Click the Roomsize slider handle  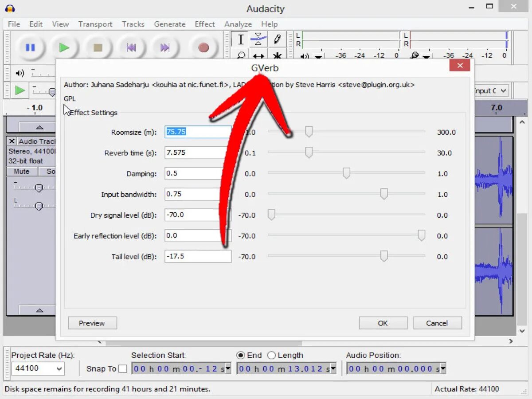click(309, 132)
